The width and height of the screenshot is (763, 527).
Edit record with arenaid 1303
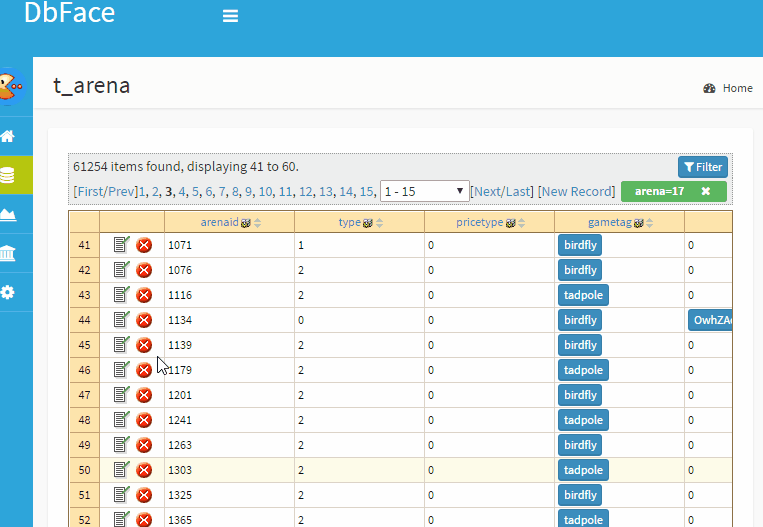point(121,470)
